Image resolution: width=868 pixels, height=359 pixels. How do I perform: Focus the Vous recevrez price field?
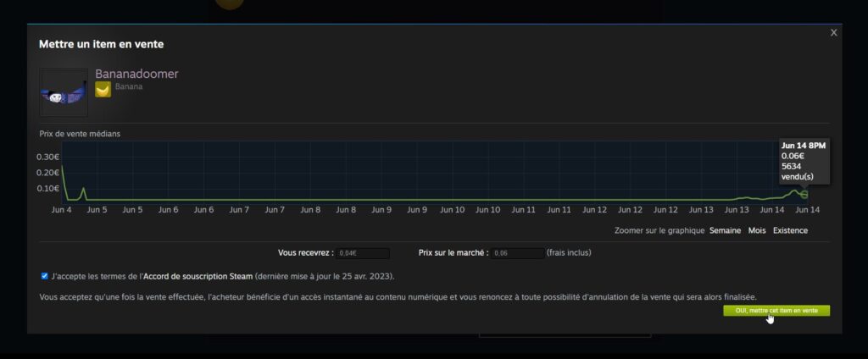363,253
